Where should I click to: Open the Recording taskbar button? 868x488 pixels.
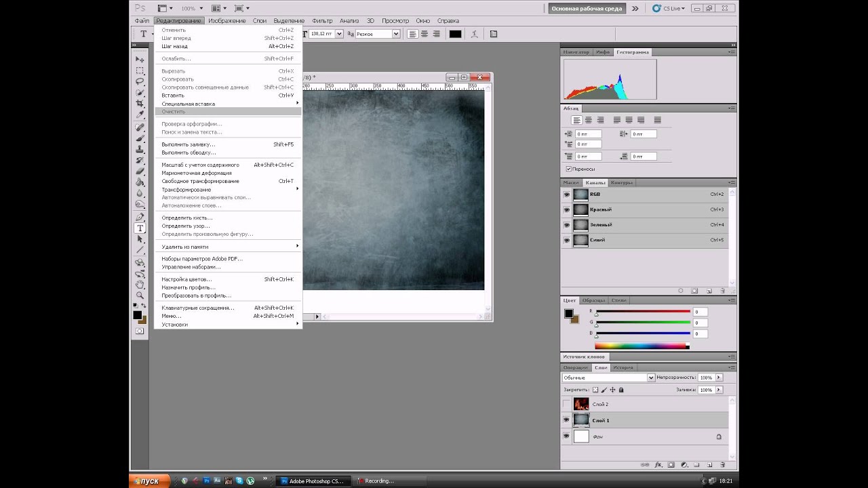[391, 481]
